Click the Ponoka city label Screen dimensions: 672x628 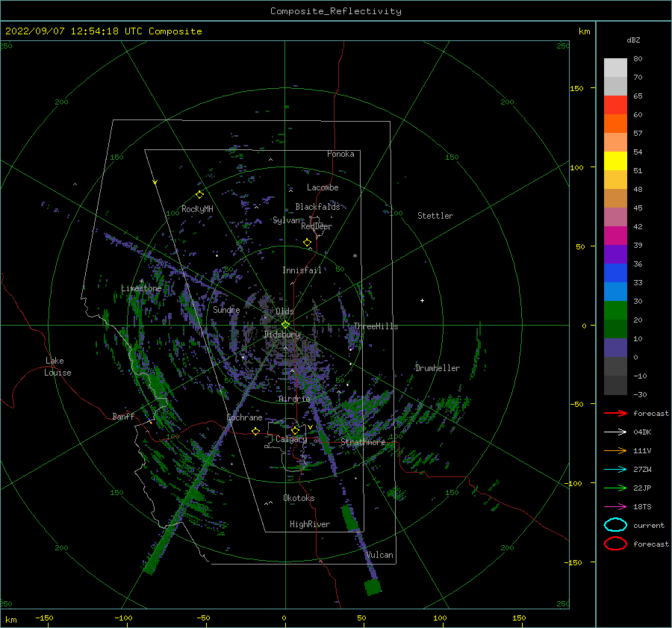click(340, 154)
